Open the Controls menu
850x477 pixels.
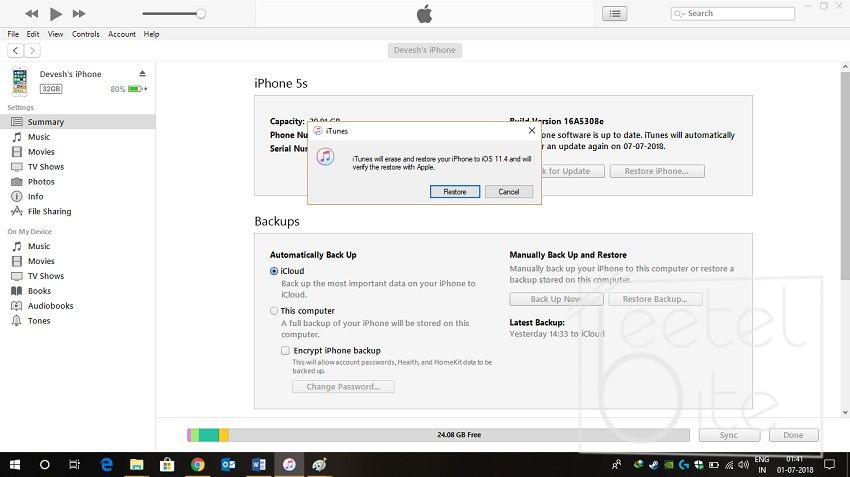[85, 34]
